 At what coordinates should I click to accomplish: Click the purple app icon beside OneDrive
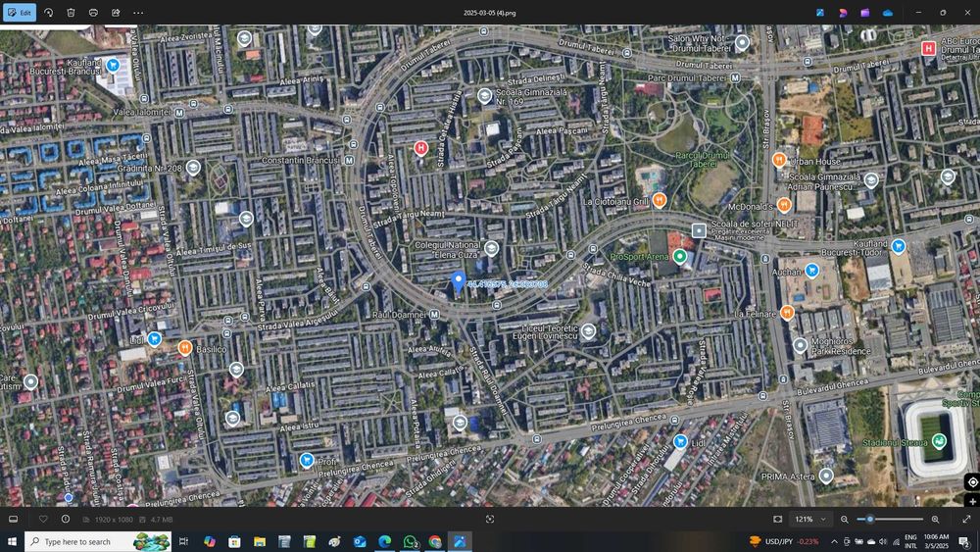coord(865,13)
